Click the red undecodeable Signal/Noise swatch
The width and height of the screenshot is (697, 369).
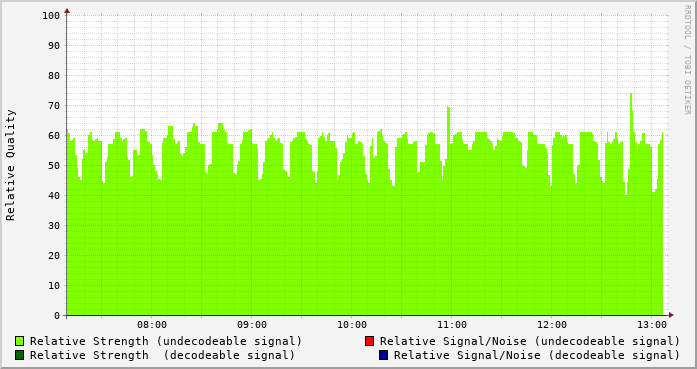click(x=369, y=341)
